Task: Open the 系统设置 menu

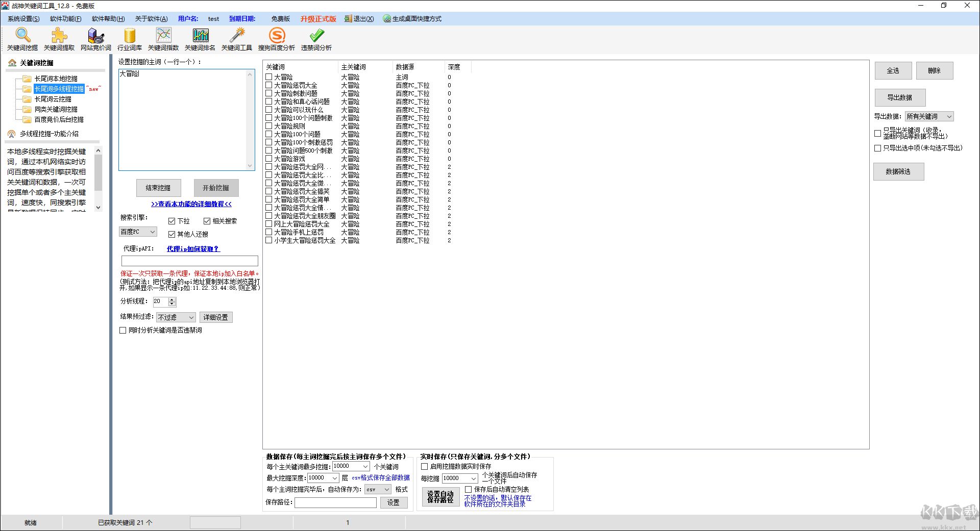Action: pos(23,19)
